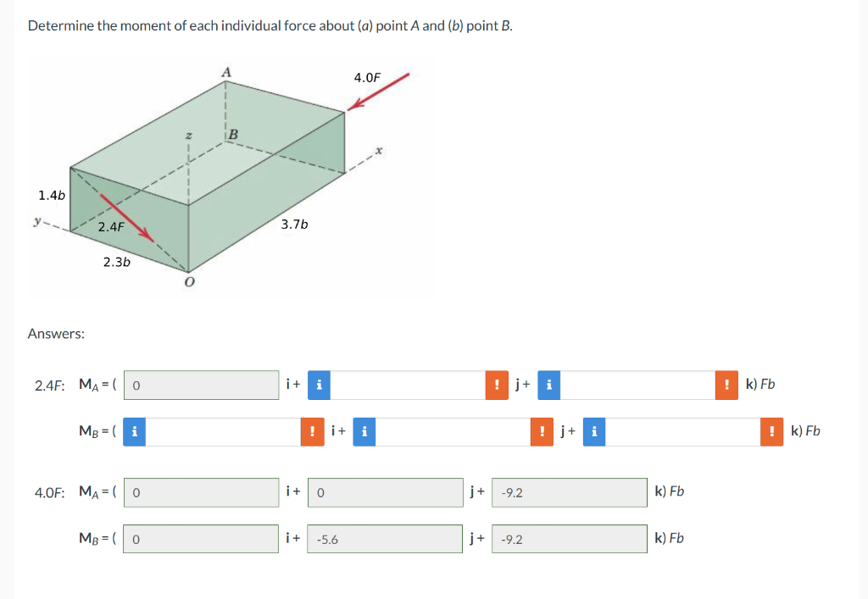Click the orange warning icon on 2.4F MB i field
This screenshot has width=868, height=599.
[x=312, y=432]
